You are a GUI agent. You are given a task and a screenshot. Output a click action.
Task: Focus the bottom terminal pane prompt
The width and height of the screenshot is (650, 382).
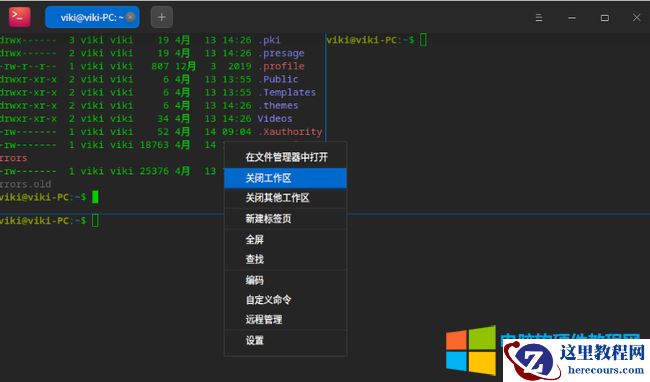49,220
